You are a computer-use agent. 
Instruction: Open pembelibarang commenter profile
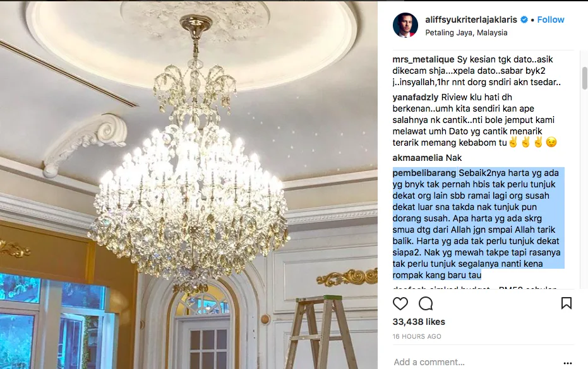point(424,173)
